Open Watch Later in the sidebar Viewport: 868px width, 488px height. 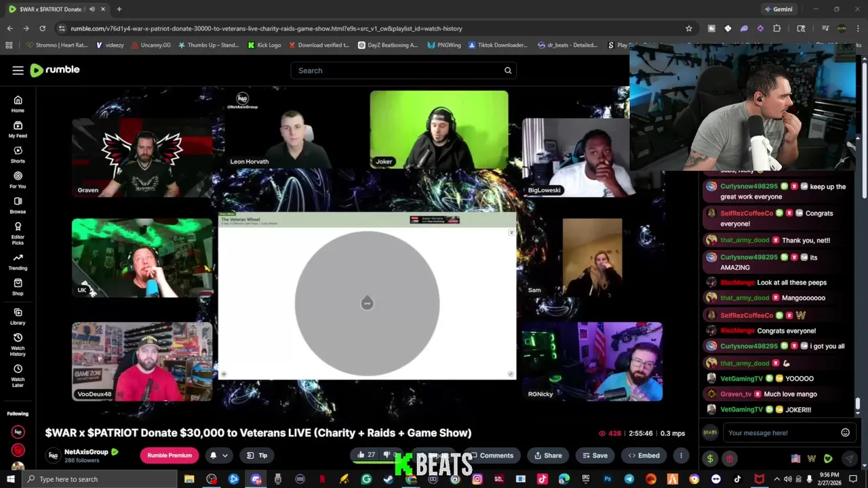18,376
